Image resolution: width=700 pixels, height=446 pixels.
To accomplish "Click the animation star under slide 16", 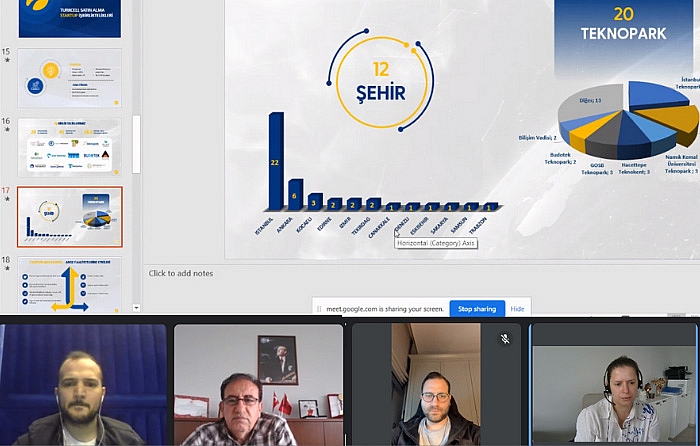I will pyautogui.click(x=7, y=129).
